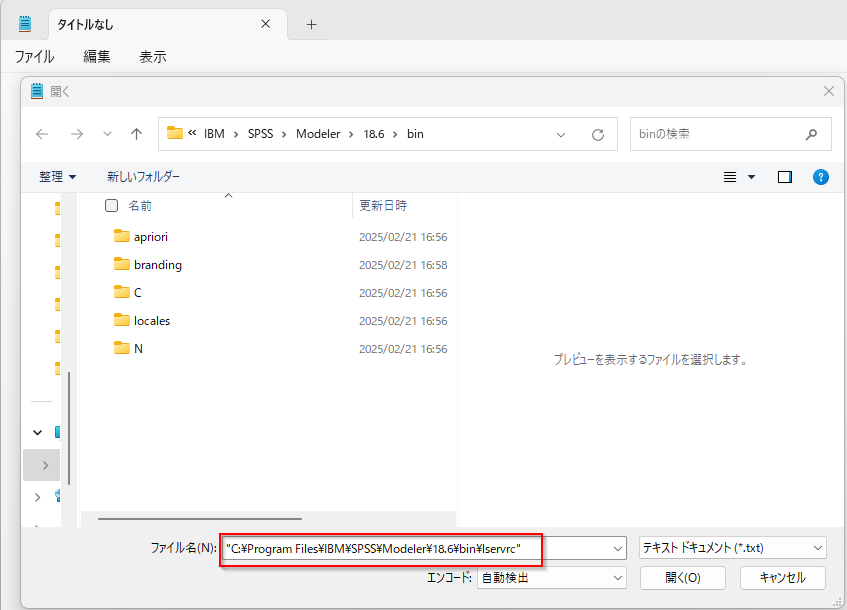Open the エンコード 自動検出 dropdown
The image size is (847, 610).
[552, 578]
